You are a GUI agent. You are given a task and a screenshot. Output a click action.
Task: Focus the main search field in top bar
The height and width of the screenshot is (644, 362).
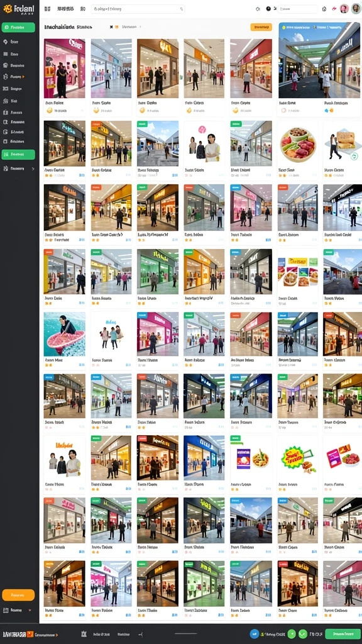(138, 9)
